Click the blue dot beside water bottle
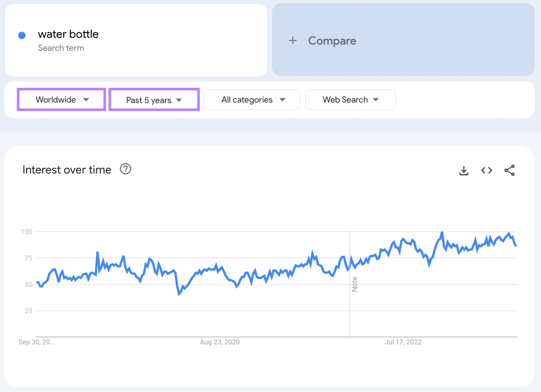 [x=22, y=34]
